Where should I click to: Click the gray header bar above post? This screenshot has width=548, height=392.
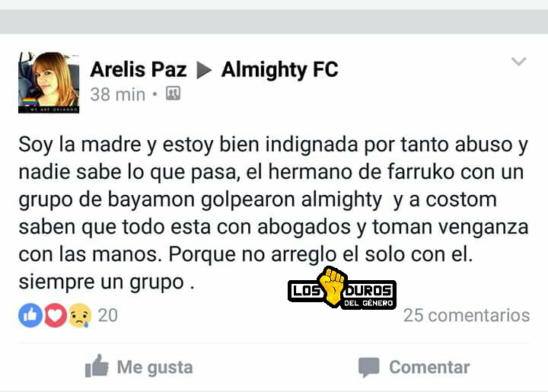(274, 21)
